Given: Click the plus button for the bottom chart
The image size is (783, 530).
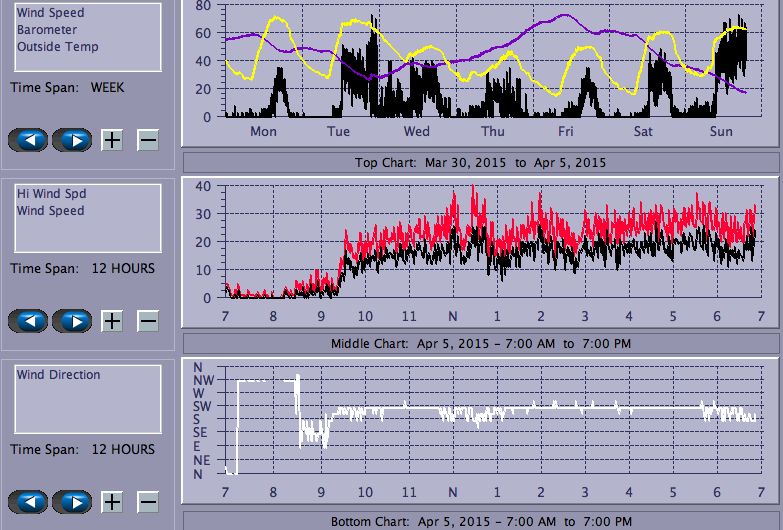Looking at the screenshot, I should tap(112, 502).
